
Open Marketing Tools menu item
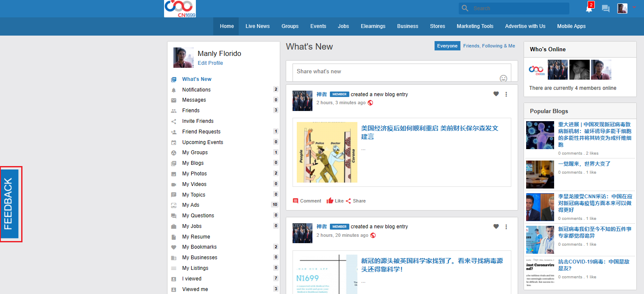tap(475, 26)
